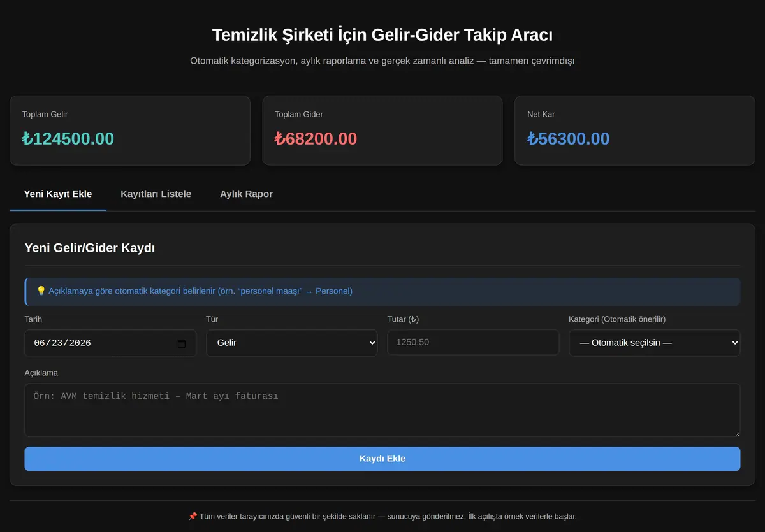Click the Açıklama field label
The width and height of the screenshot is (765, 532).
click(41, 373)
